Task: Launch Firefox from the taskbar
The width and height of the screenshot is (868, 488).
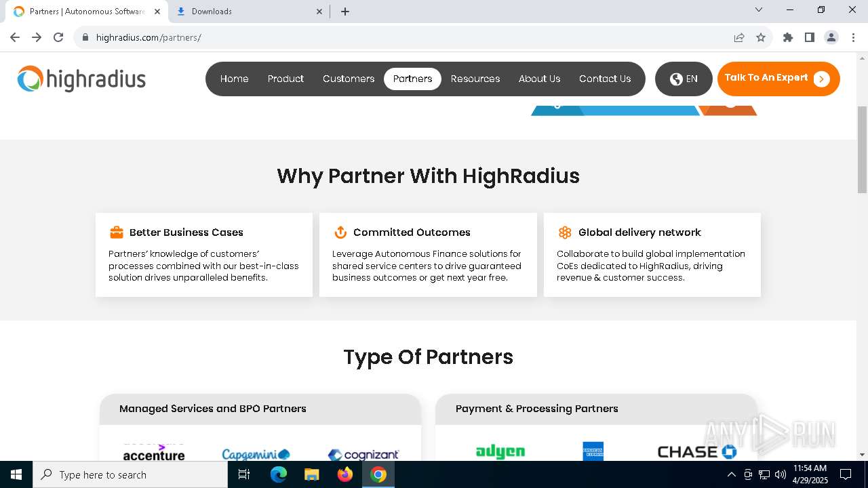Action: (345, 474)
